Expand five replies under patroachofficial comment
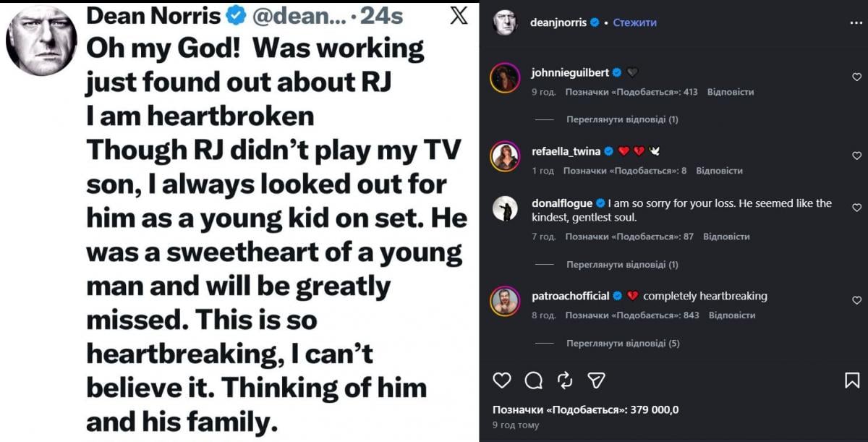Screen dimensions: 868x442 (x=623, y=344)
